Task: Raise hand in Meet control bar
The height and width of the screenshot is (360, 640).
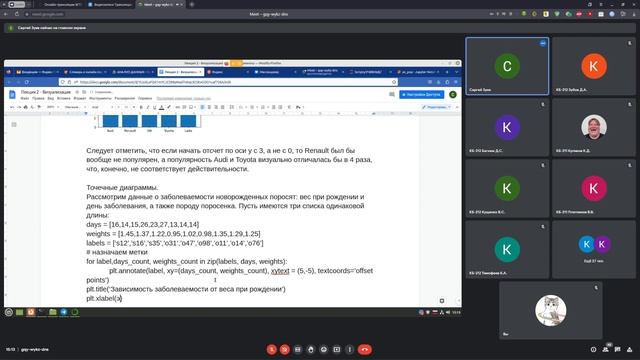Action: pyautogui.click(x=311, y=349)
